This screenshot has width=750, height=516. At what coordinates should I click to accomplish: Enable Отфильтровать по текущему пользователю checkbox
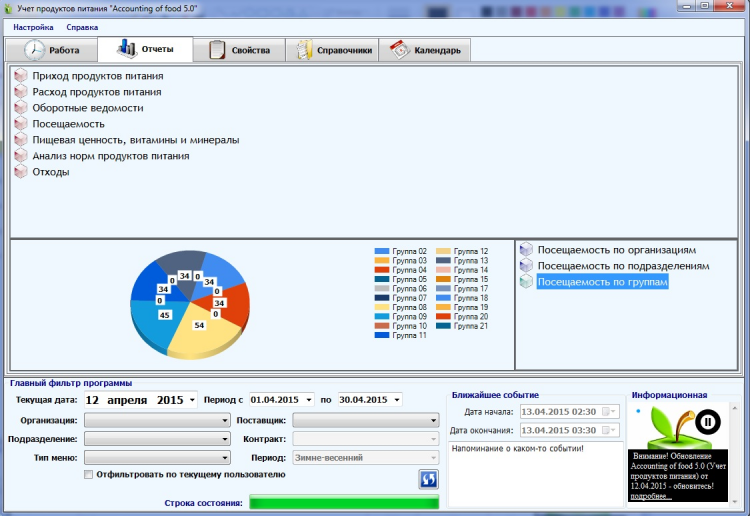pos(88,474)
